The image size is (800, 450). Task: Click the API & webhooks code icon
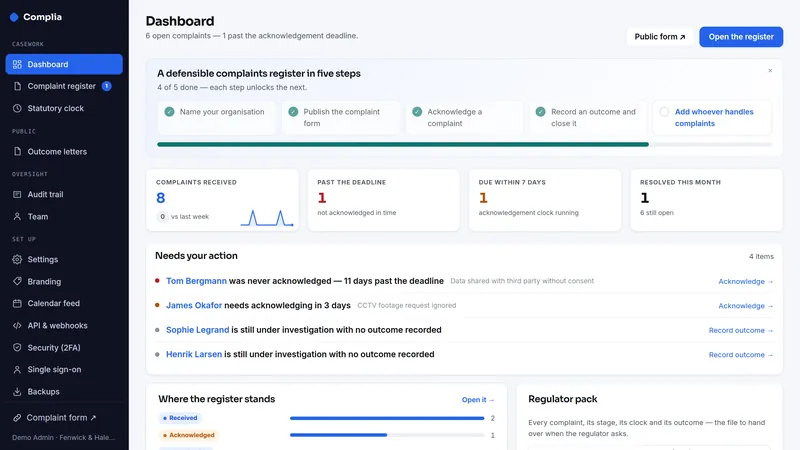tap(17, 326)
